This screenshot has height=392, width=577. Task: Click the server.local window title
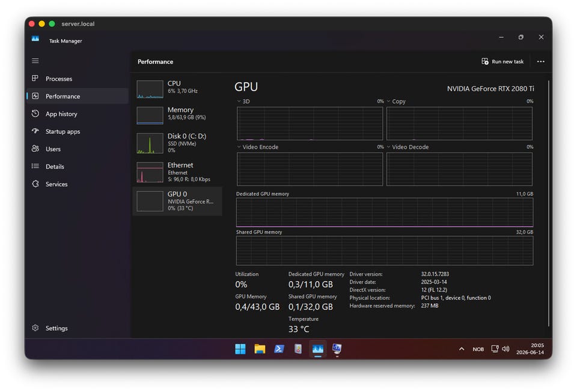tap(78, 24)
